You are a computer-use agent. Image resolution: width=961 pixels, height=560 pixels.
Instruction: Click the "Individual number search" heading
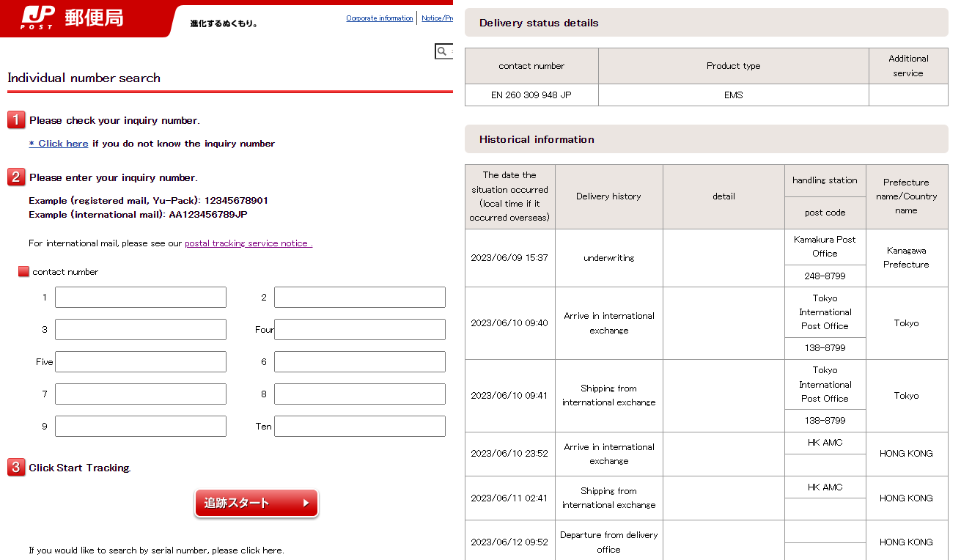pos(84,78)
